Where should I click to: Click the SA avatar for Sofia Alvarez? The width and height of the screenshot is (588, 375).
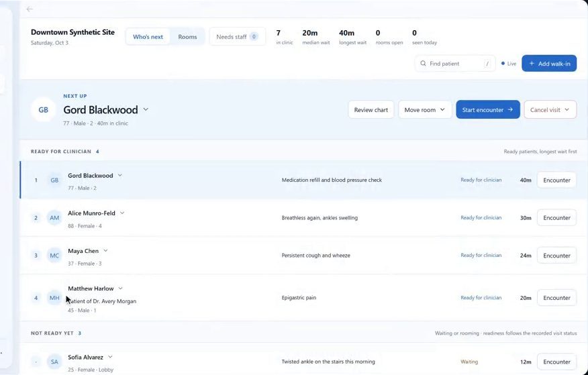coord(54,362)
